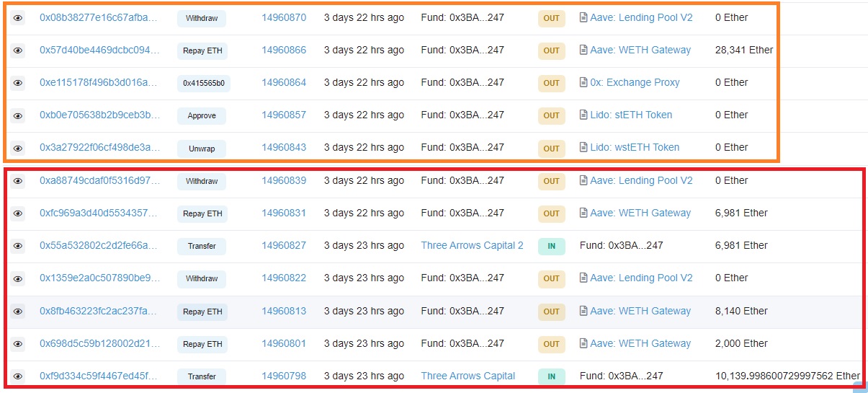View block 14960843

[284, 147]
